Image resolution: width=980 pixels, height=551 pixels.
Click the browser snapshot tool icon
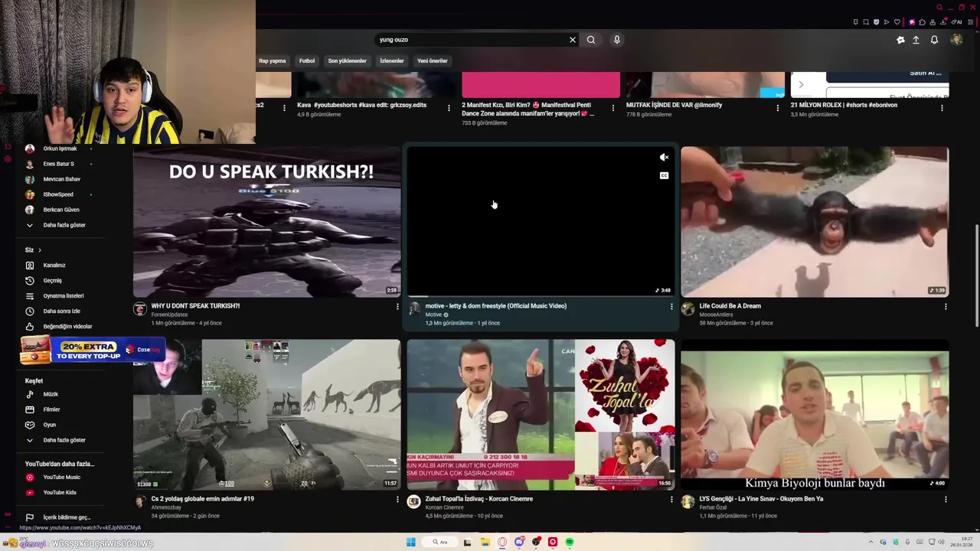point(866,22)
